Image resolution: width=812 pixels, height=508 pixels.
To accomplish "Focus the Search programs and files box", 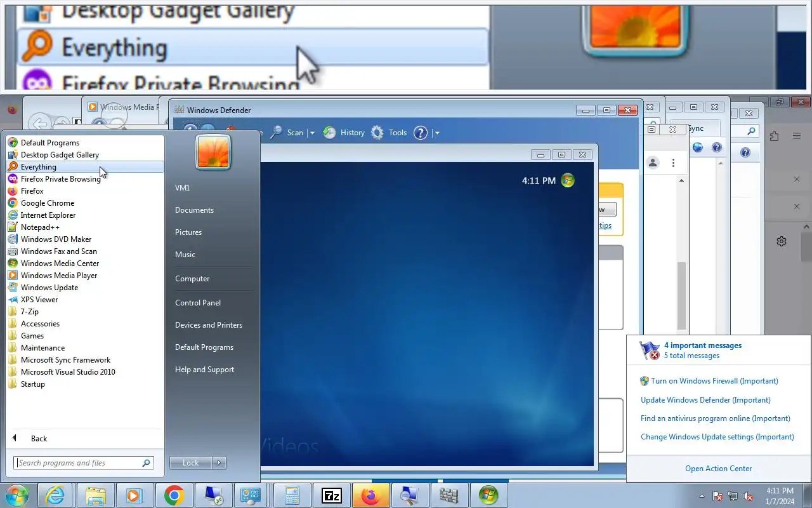I will [x=83, y=463].
